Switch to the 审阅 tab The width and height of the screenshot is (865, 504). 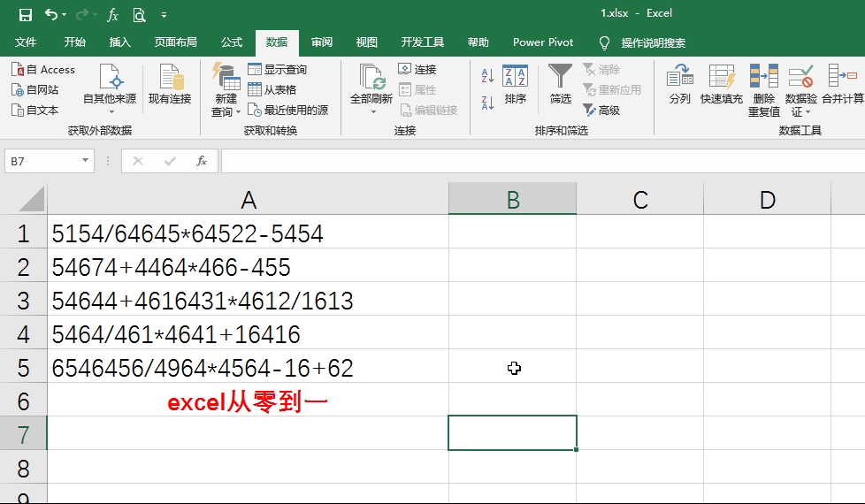(x=322, y=42)
